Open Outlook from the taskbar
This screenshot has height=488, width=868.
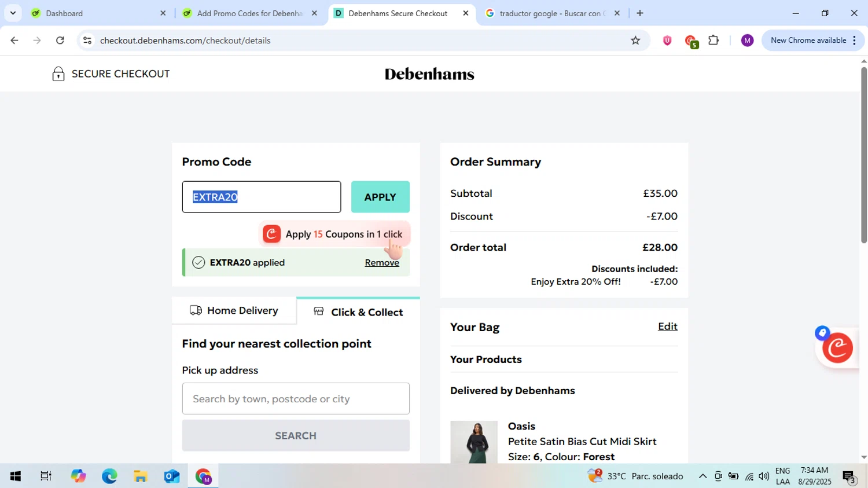pyautogui.click(x=172, y=476)
